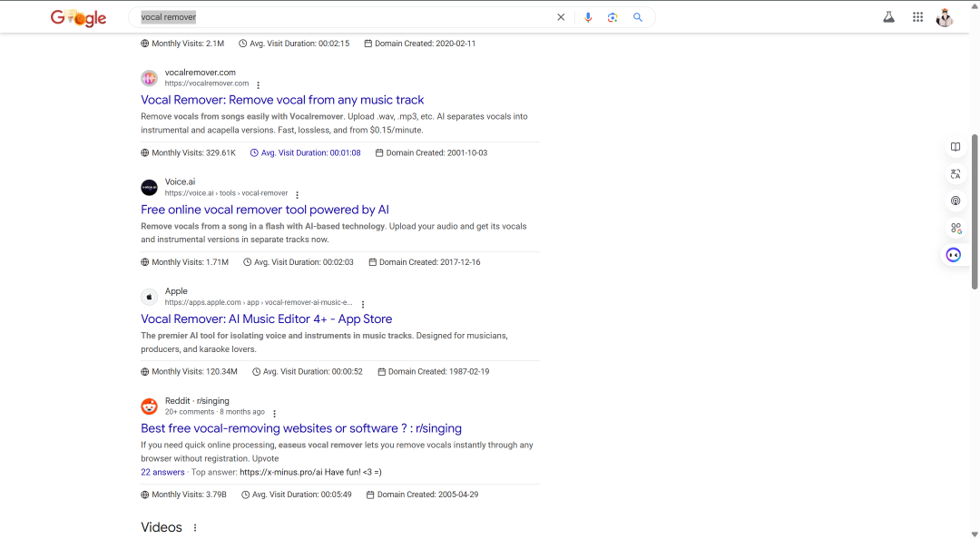This screenshot has height=539, width=980.
Task: Click Avg. Visit Duration 00:01:08 for vocalremover.com
Action: (x=310, y=152)
